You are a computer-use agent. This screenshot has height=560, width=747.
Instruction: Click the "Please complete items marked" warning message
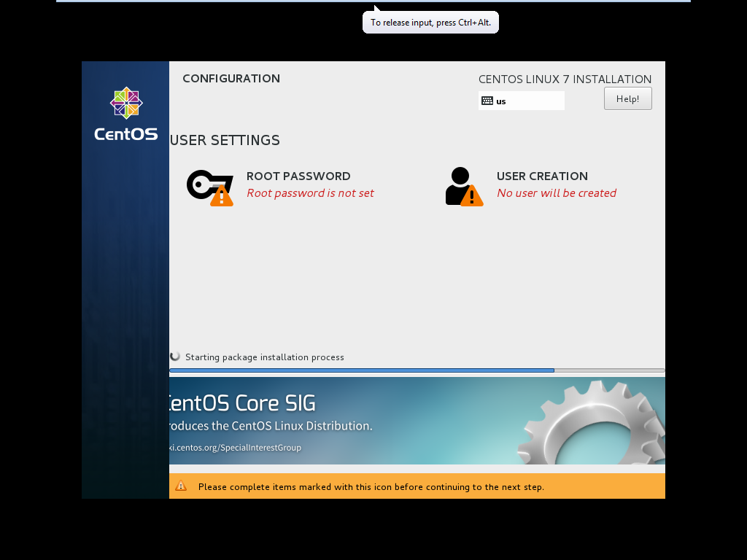[x=371, y=486]
